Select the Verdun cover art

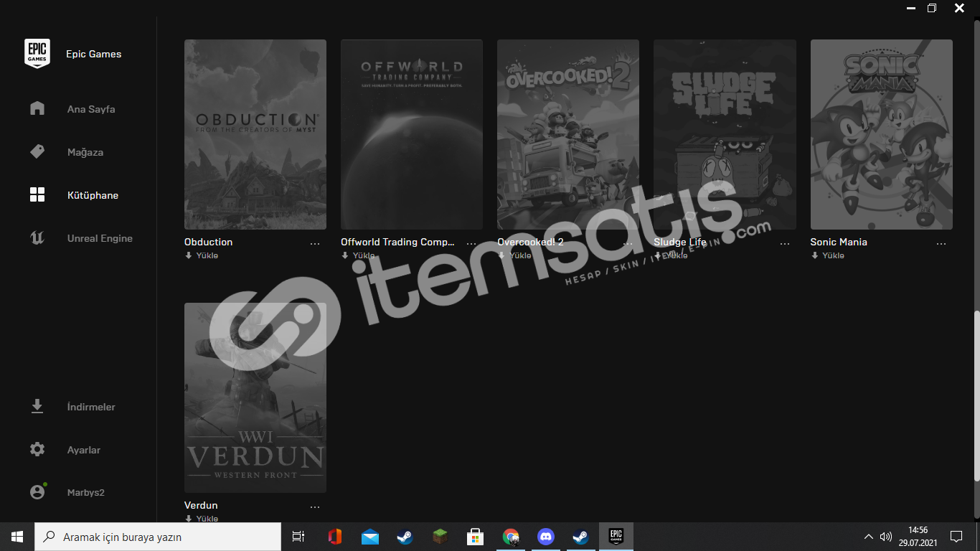click(x=255, y=397)
